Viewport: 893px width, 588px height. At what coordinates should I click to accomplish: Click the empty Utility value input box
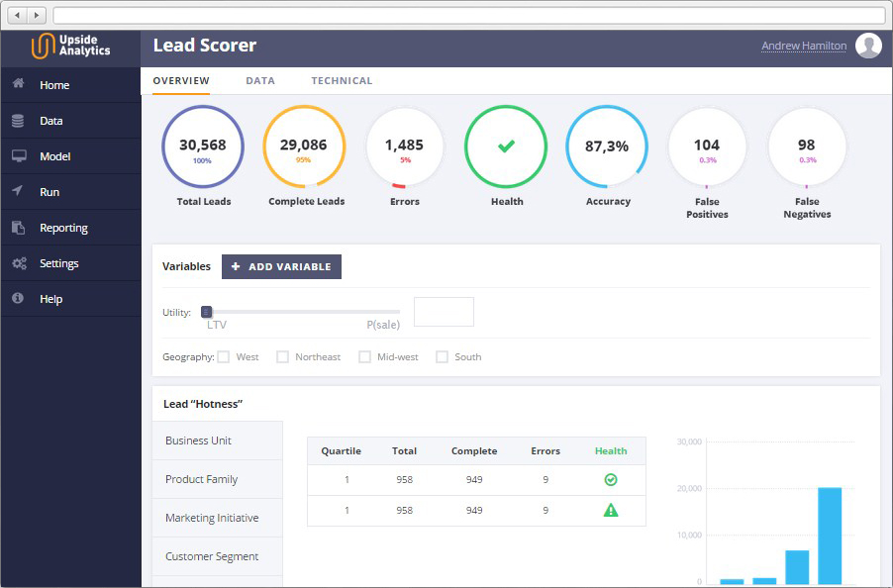coord(444,312)
